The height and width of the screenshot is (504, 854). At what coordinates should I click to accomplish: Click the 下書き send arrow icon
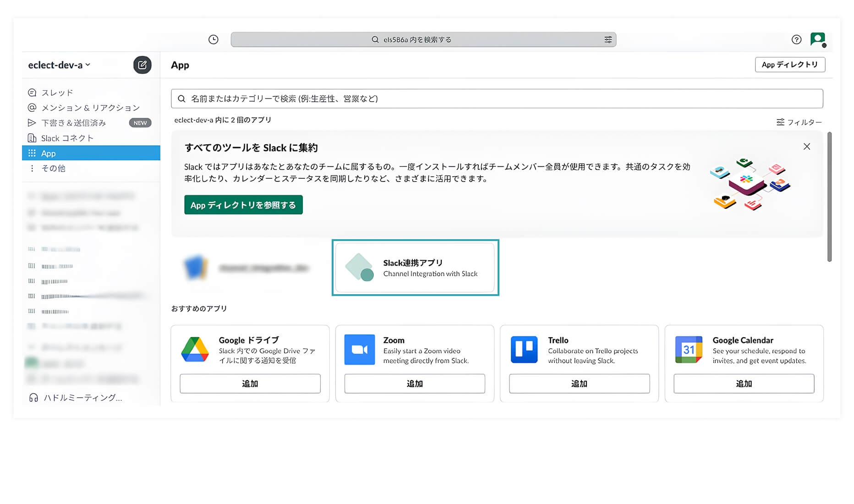coord(32,123)
